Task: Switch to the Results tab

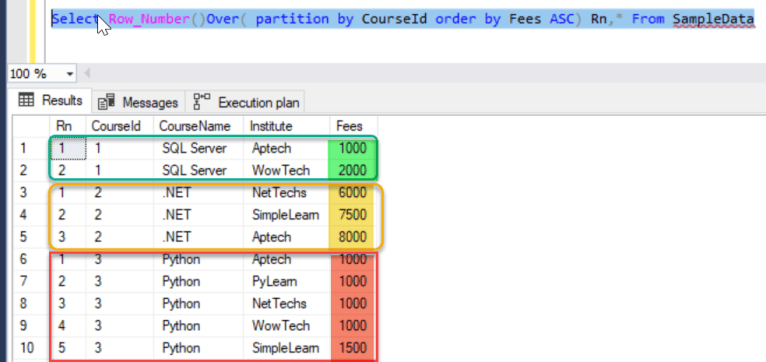Action: tap(50, 101)
